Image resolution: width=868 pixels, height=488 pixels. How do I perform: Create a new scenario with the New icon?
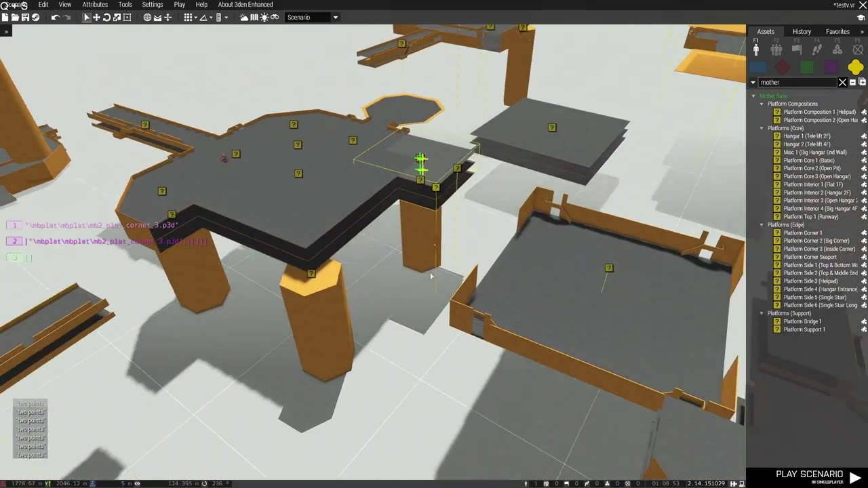[x=5, y=18]
